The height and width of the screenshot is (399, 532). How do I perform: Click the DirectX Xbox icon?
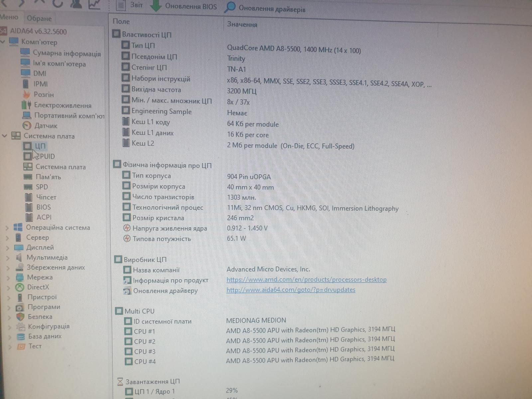[x=20, y=287]
